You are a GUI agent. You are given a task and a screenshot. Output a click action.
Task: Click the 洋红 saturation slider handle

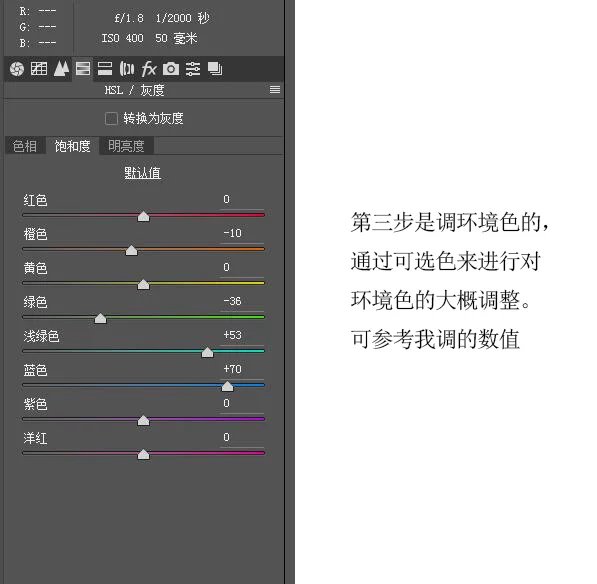click(144, 454)
